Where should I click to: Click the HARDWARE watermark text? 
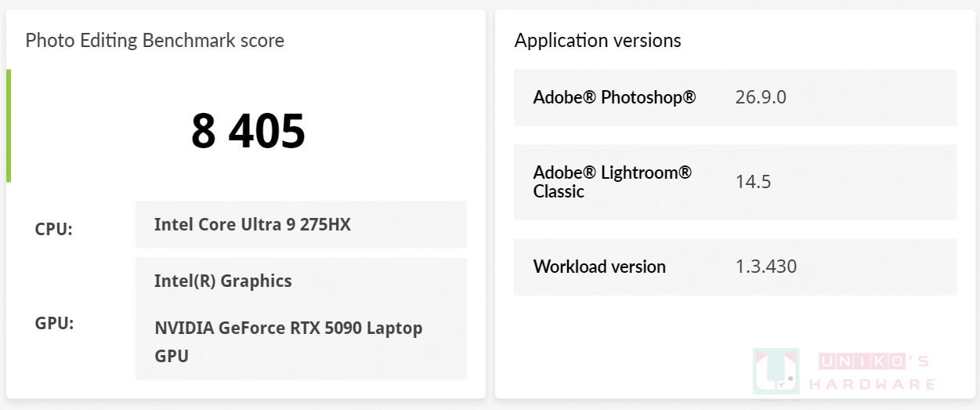(872, 384)
